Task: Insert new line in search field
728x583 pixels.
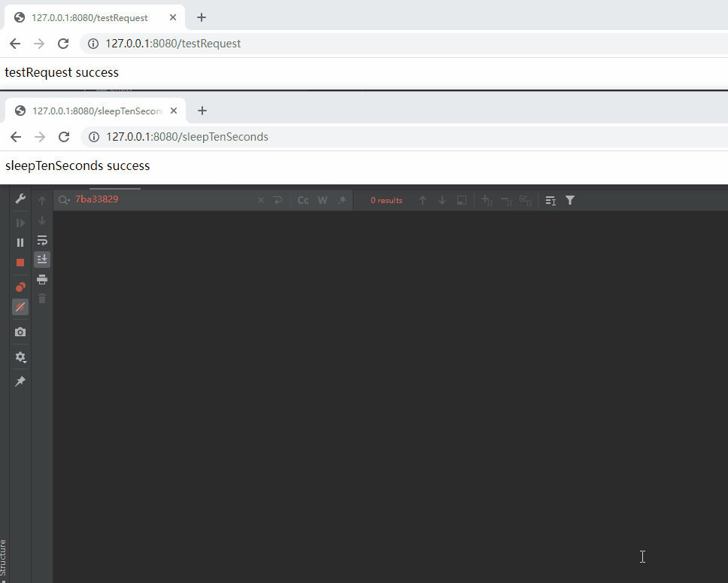Action: click(x=278, y=200)
